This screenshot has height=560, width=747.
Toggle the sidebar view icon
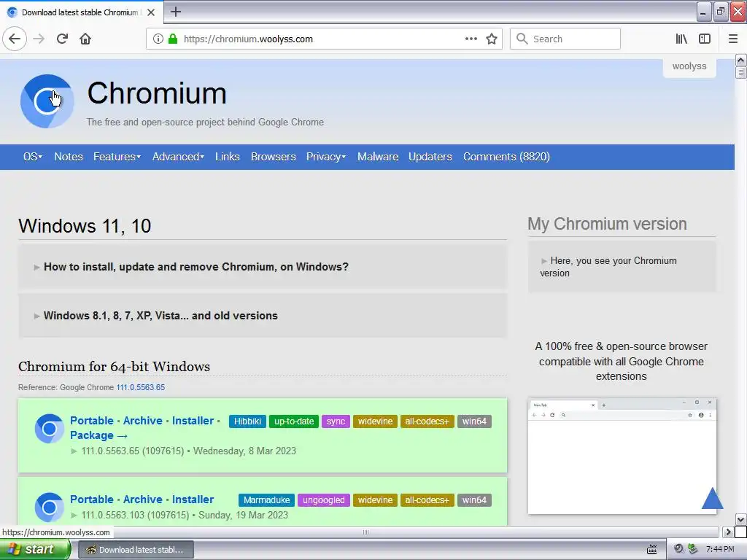coord(705,39)
